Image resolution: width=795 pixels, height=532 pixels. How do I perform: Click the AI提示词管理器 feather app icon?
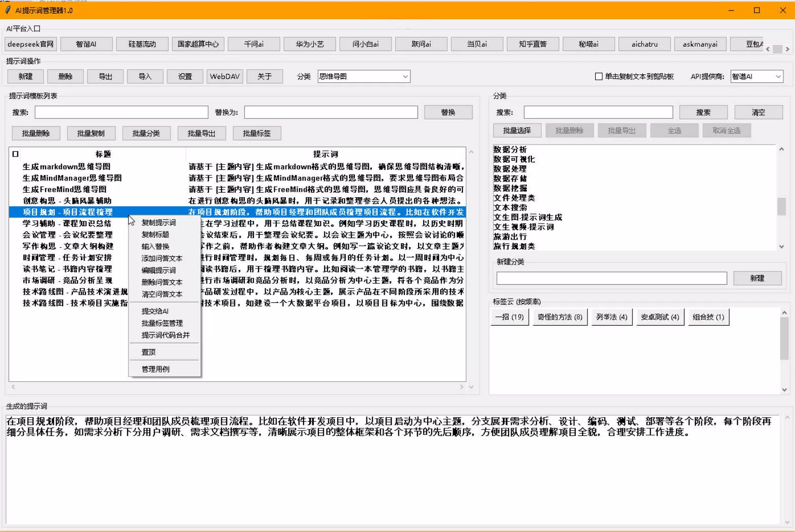point(8,10)
